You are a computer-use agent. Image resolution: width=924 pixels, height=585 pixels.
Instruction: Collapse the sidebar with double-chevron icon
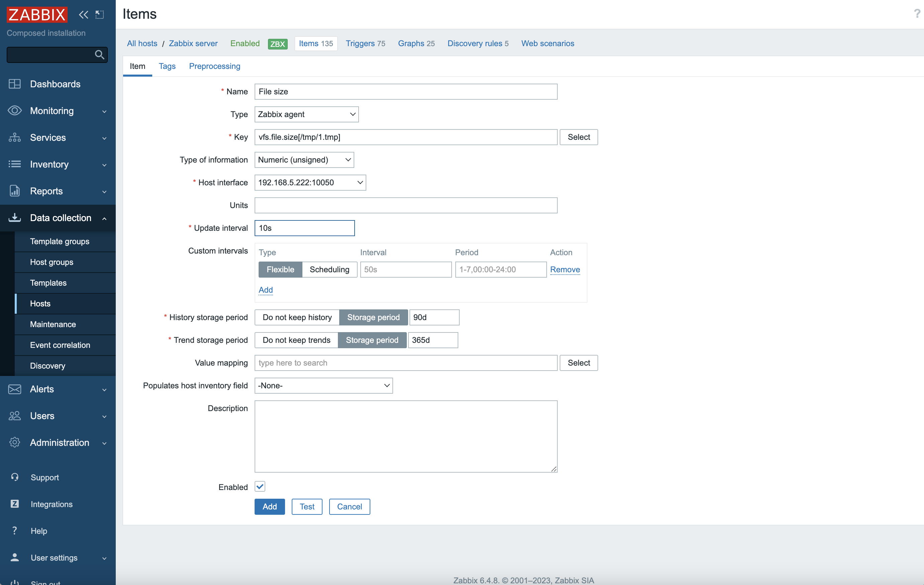click(83, 15)
